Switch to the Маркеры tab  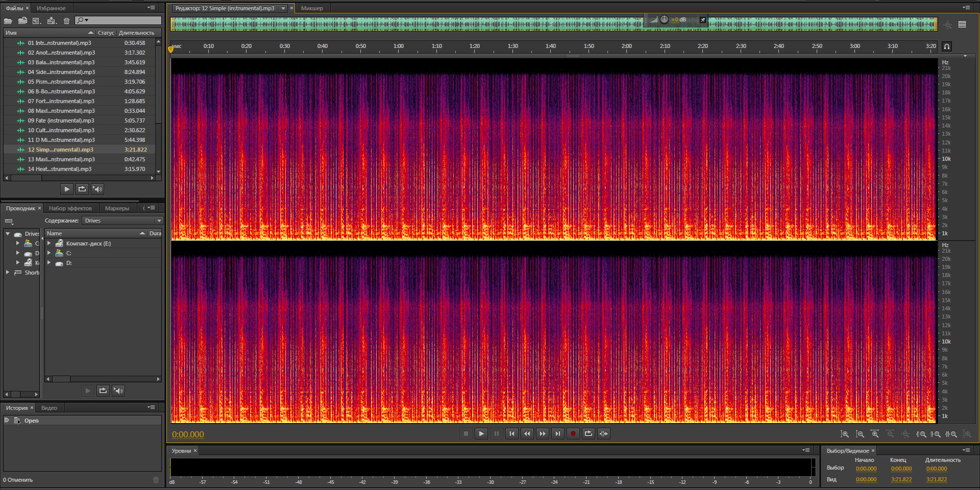pyautogui.click(x=117, y=208)
